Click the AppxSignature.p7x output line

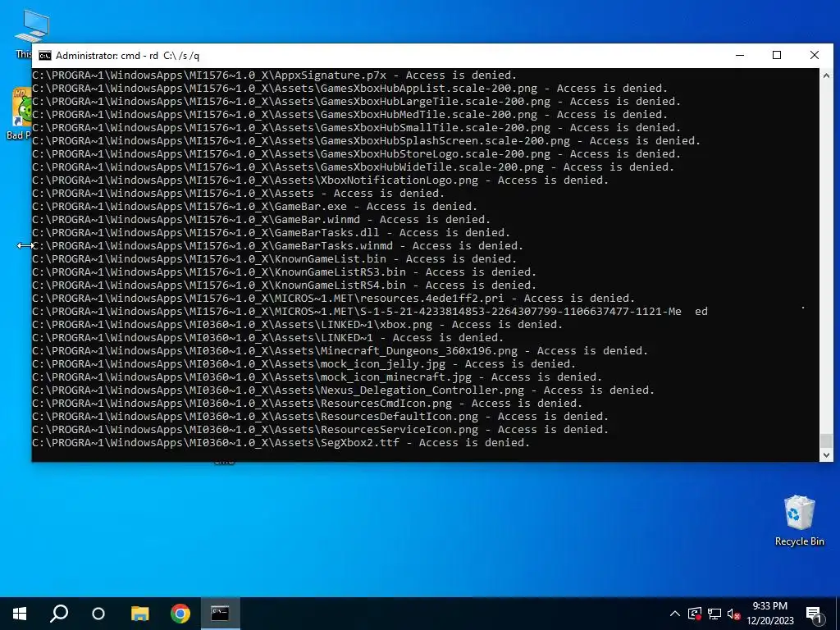(x=274, y=75)
